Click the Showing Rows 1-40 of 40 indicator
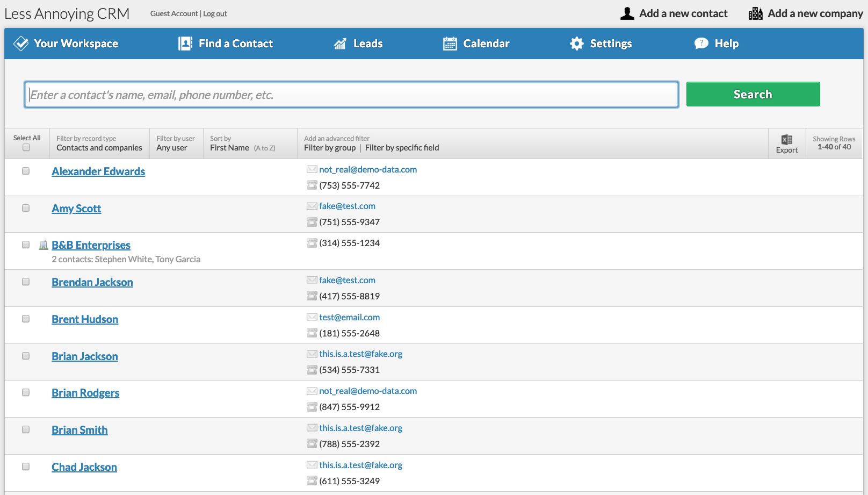The height and width of the screenshot is (495, 868). click(x=834, y=143)
